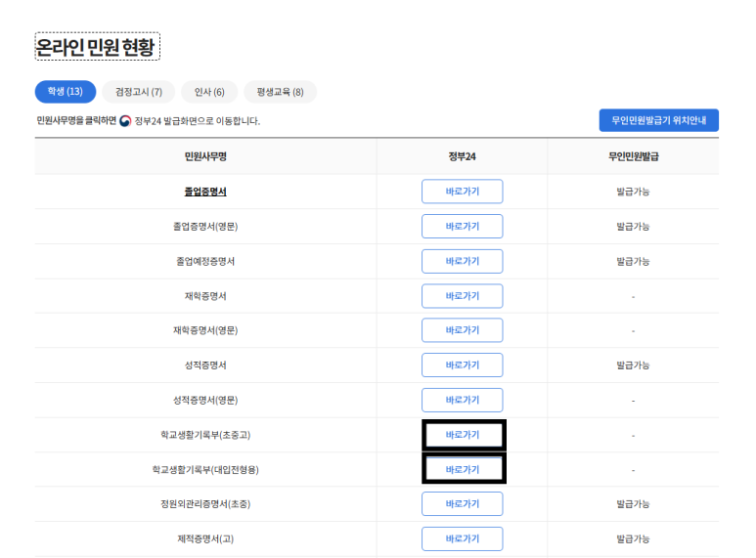Select 학교생활기록부(대입전형용) service name
Screen dimensions: 756x558
click(x=205, y=469)
